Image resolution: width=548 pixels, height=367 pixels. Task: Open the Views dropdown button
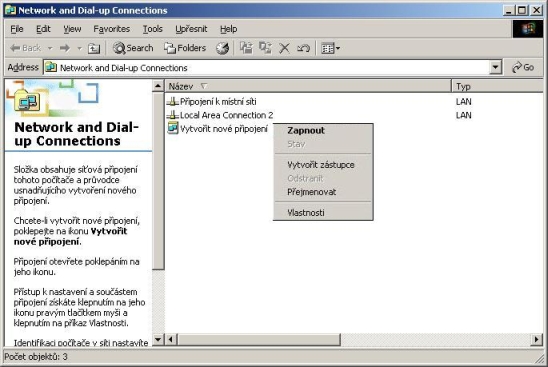coord(330,48)
